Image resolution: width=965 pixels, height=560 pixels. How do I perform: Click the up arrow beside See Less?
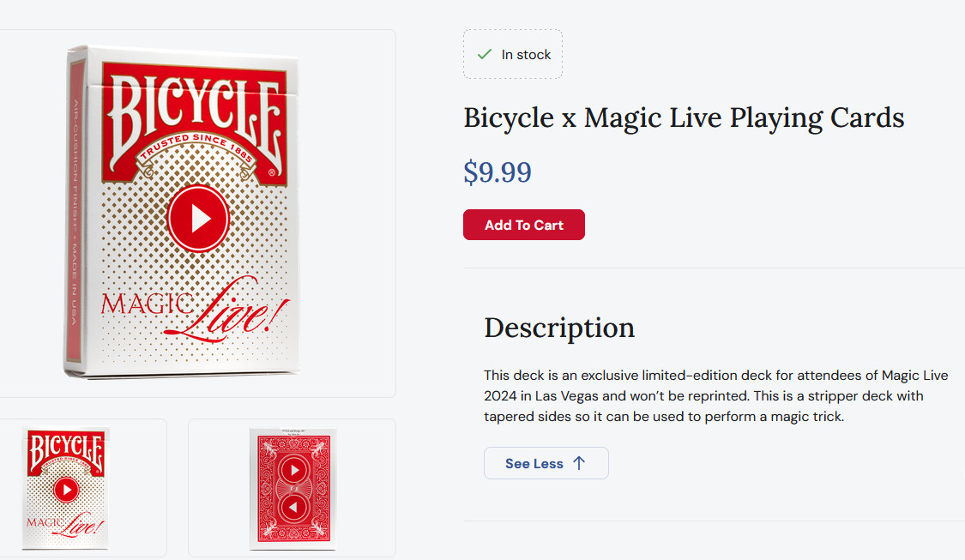click(579, 463)
